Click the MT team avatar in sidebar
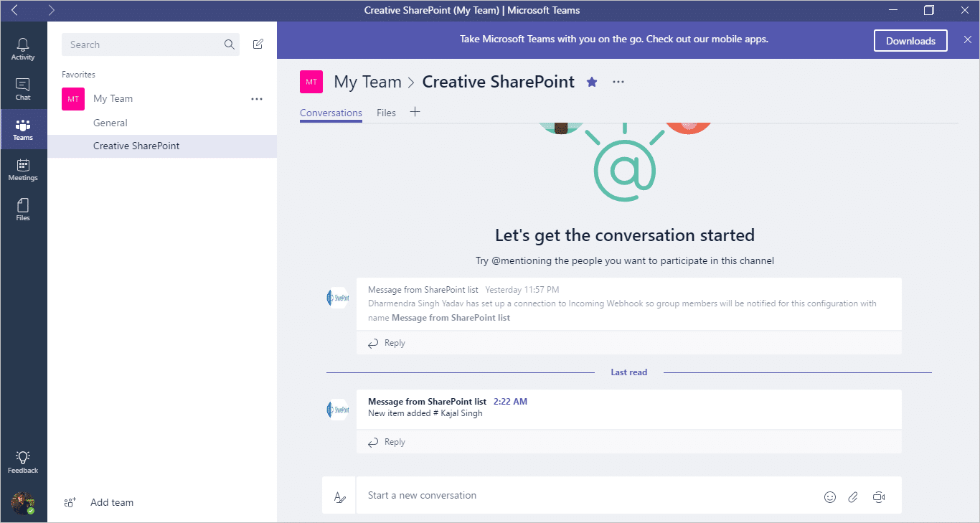The image size is (980, 523). [x=73, y=99]
